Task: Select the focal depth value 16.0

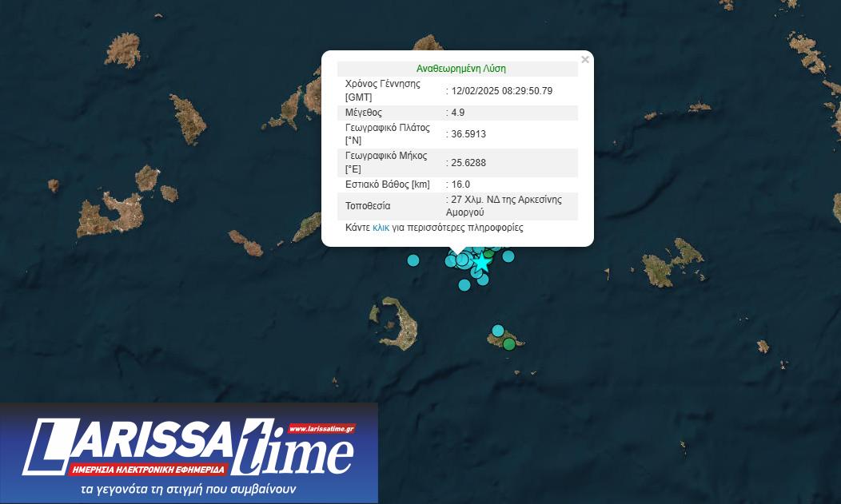Action: click(x=460, y=185)
